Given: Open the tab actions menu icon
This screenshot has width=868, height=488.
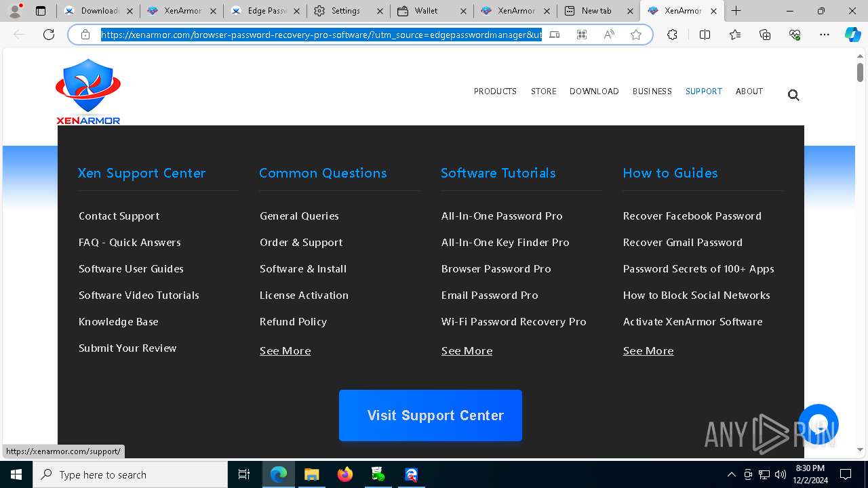Looking at the screenshot, I should click(41, 11).
